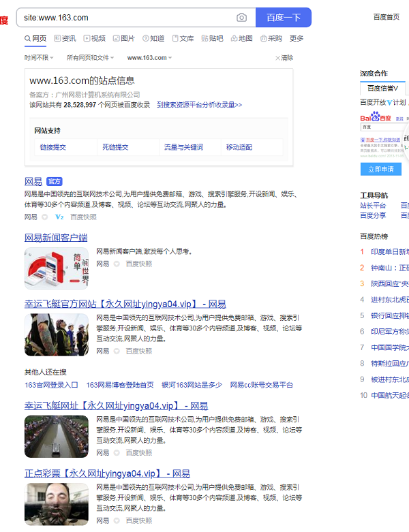Expand the arrow icon next to 网易 source in first result
Image resolution: width=409 pixels, height=532 pixels.
coord(44,217)
